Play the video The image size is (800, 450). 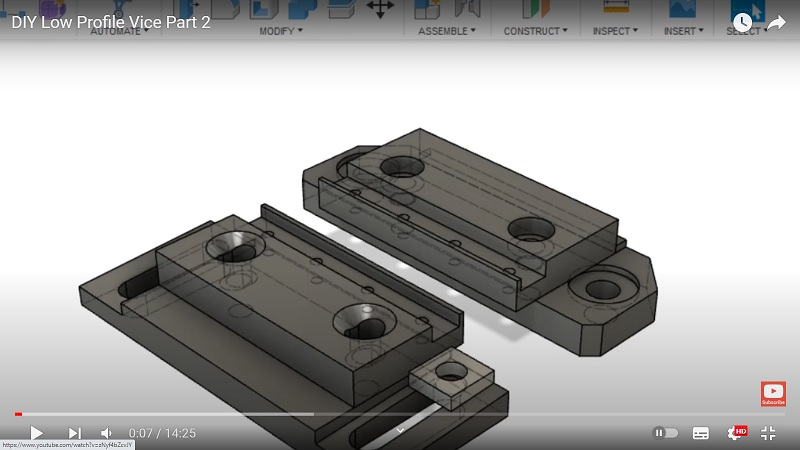point(36,433)
